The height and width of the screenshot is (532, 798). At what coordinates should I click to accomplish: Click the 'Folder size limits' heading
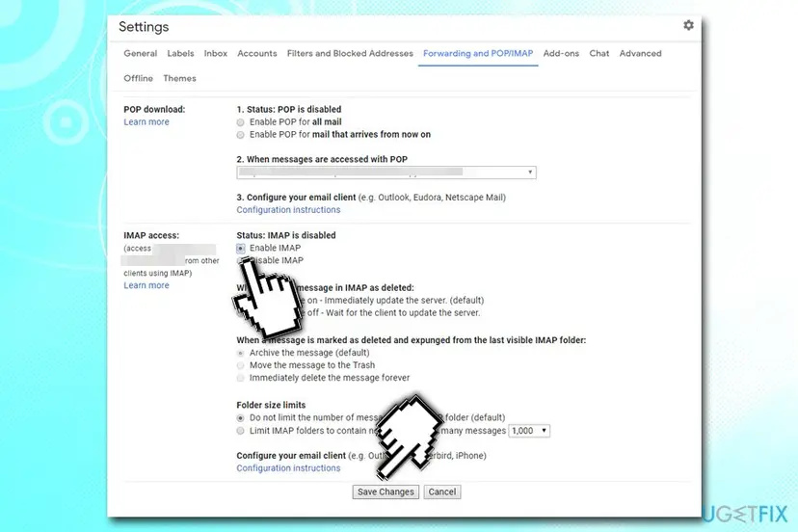point(271,405)
